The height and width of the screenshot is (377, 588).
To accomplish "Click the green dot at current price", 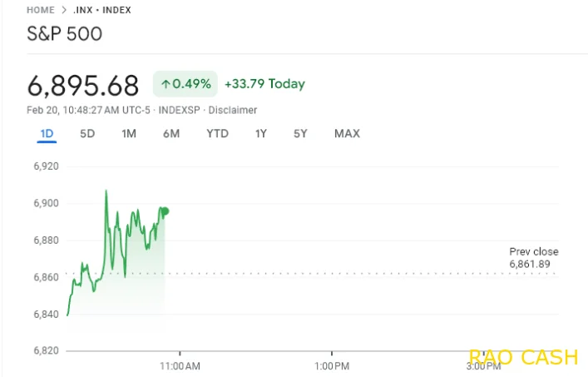I will click(x=166, y=211).
